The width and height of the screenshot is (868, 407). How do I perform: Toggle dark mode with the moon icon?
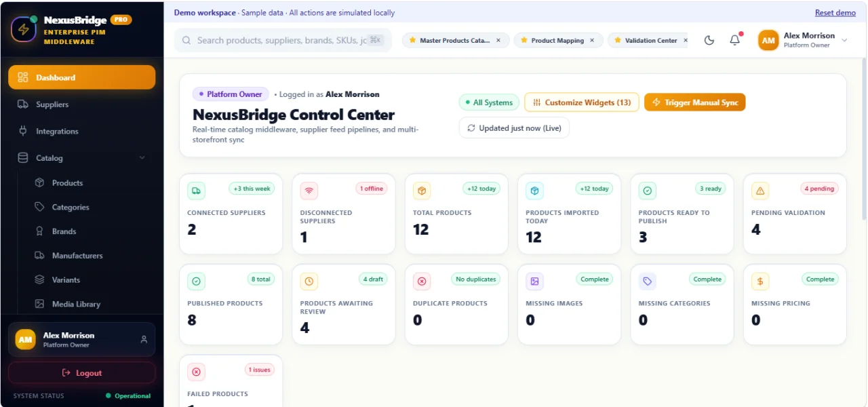click(x=709, y=40)
